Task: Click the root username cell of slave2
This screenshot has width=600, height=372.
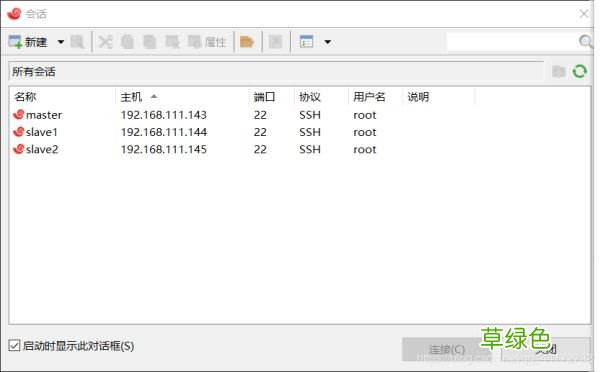Action: coord(365,149)
